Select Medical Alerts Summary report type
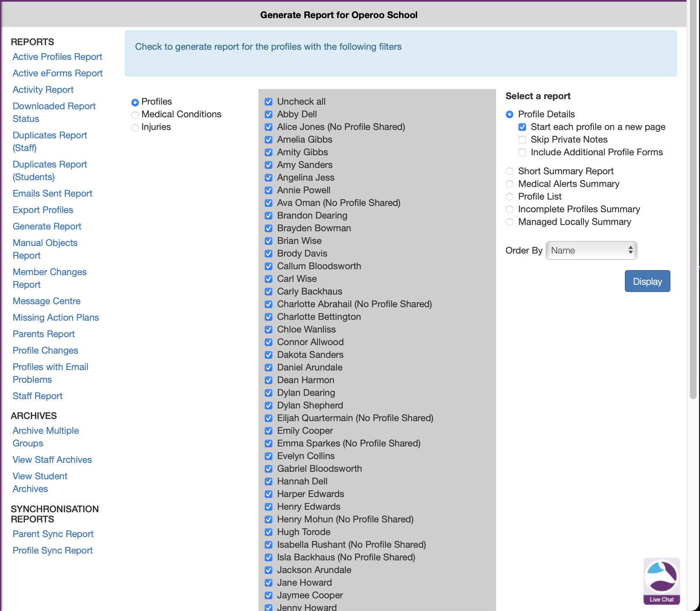The image size is (700, 611). click(510, 184)
